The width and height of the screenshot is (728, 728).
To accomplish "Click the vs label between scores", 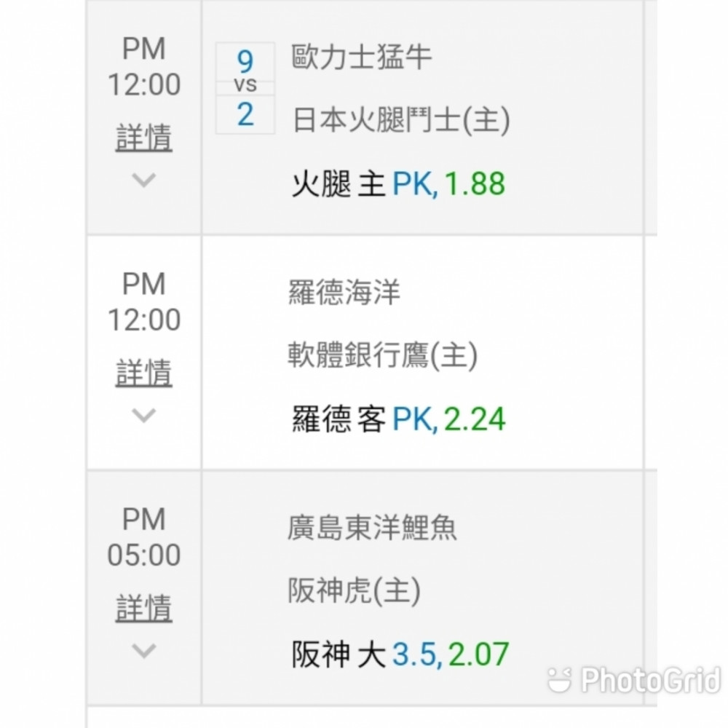I will coord(245,85).
